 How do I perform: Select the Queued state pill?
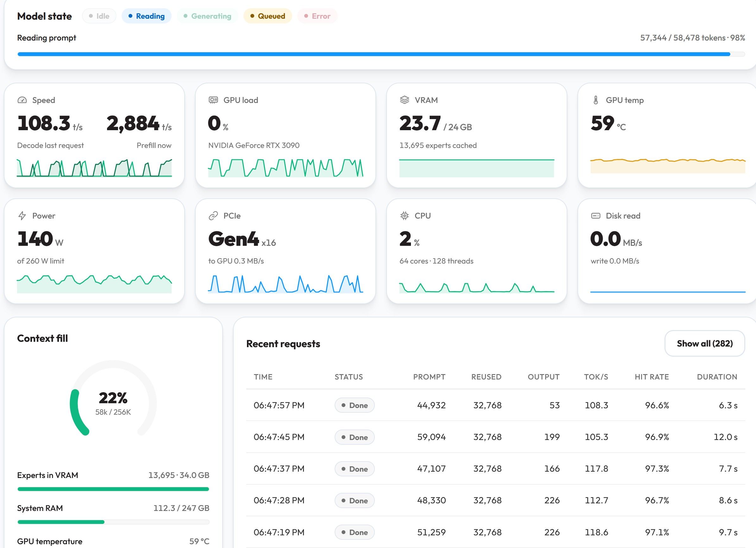click(x=268, y=16)
